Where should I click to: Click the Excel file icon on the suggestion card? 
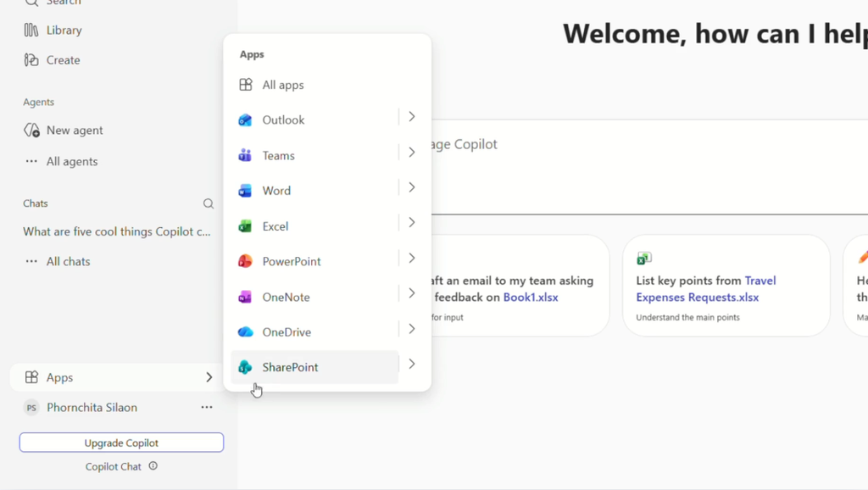click(644, 258)
